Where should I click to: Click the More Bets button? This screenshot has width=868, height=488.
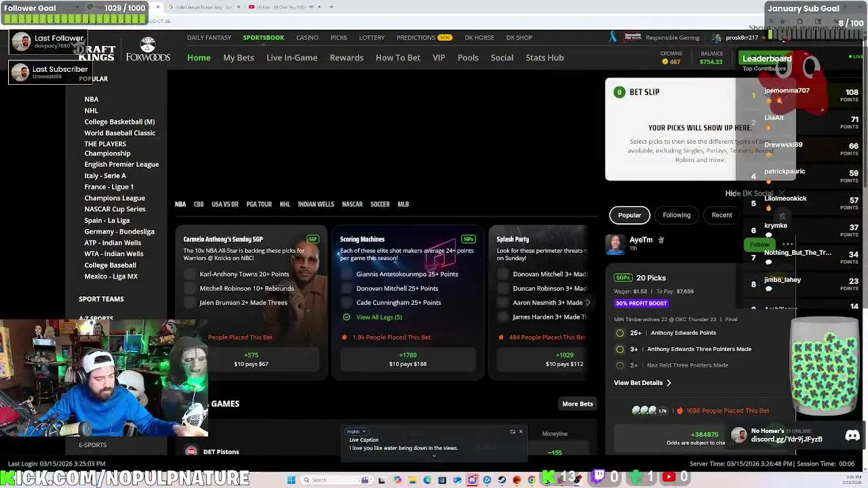(x=578, y=404)
